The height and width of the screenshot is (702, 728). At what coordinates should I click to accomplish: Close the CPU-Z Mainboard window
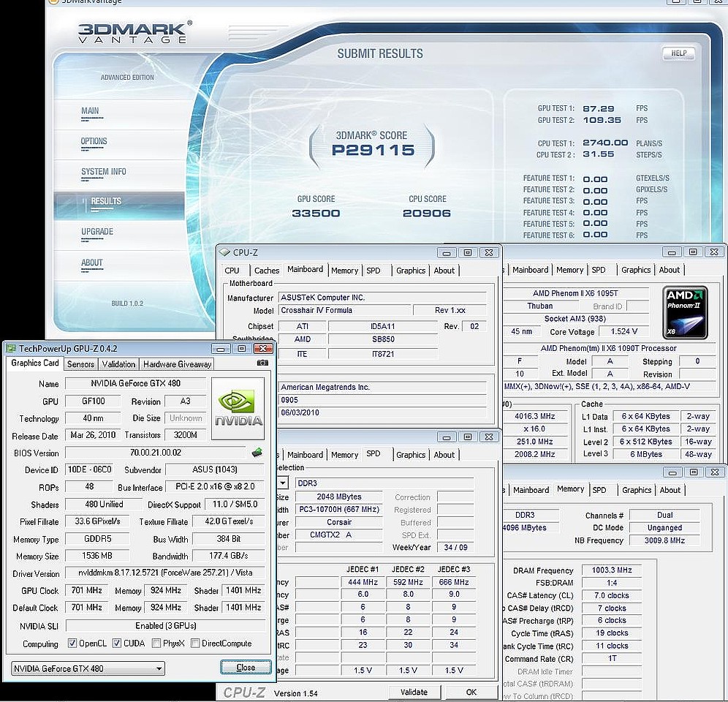(x=489, y=252)
